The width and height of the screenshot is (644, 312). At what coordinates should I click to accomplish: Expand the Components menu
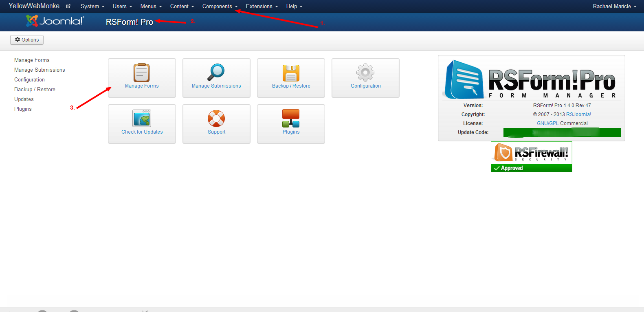220,6
